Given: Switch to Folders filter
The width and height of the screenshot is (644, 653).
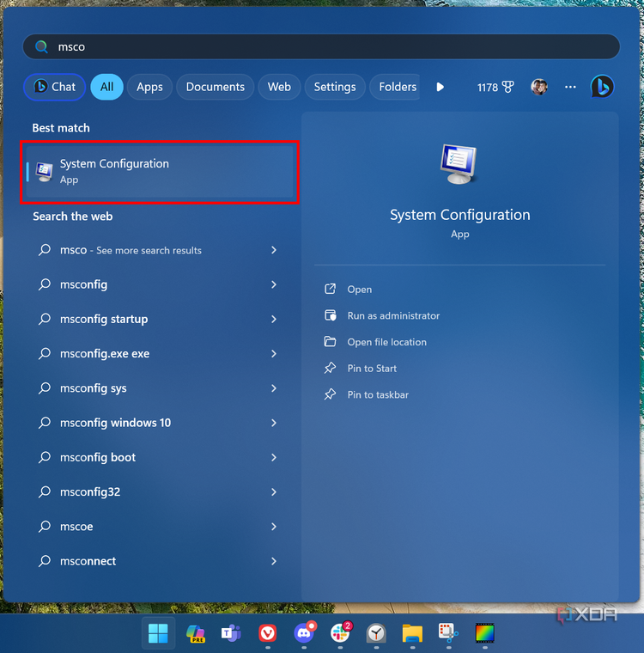Looking at the screenshot, I should (396, 87).
